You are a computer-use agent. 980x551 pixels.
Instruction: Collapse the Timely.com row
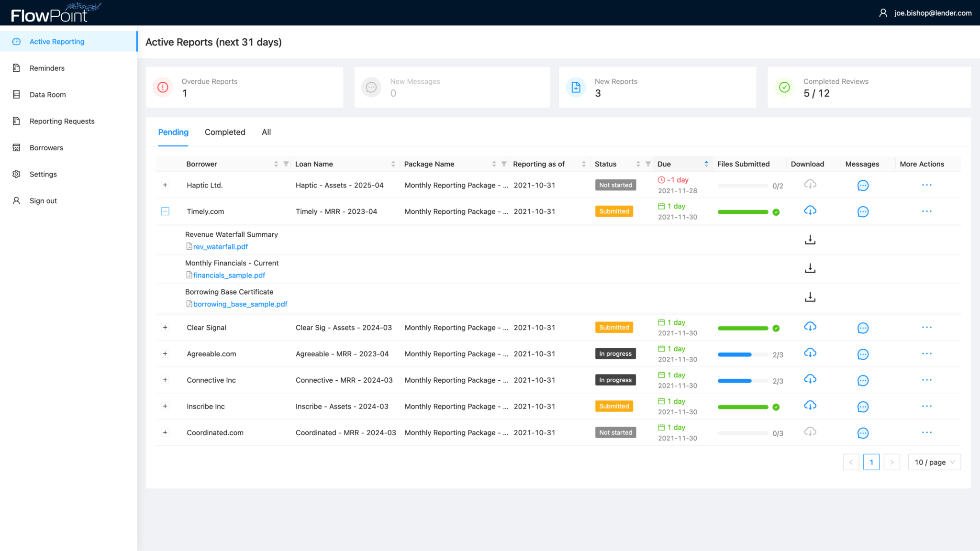tap(165, 211)
